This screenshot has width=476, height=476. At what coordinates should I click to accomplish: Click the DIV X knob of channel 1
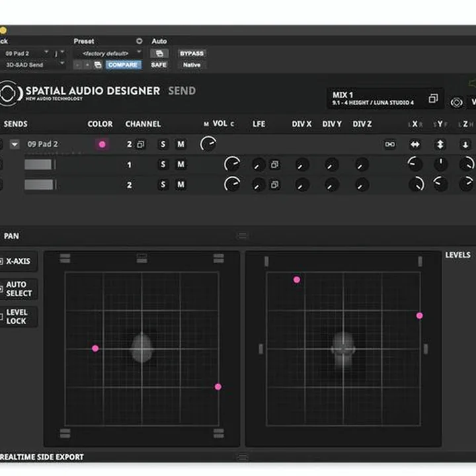tap(301, 165)
